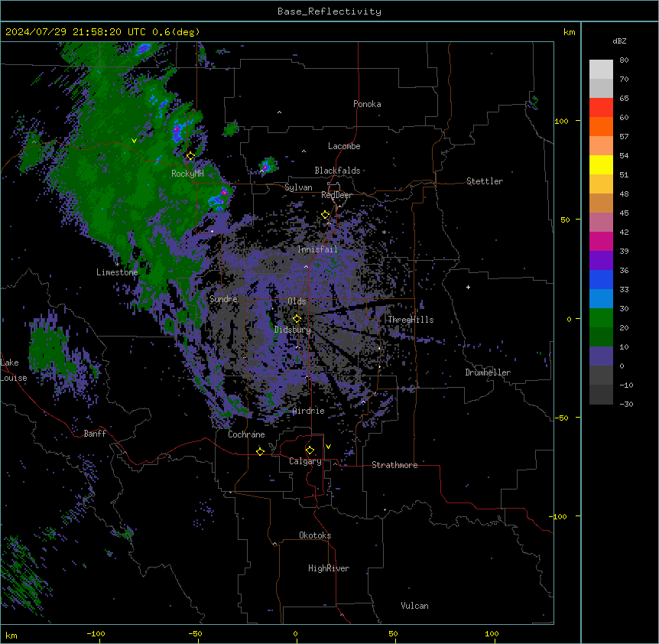
Task: Click the Didsbury city label
Action: 293,330
